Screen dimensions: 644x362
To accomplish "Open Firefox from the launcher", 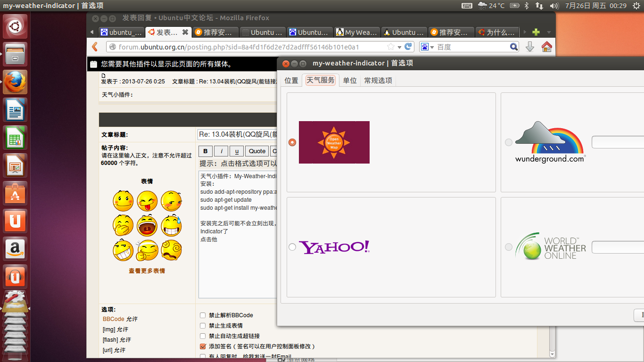I will tap(16, 82).
